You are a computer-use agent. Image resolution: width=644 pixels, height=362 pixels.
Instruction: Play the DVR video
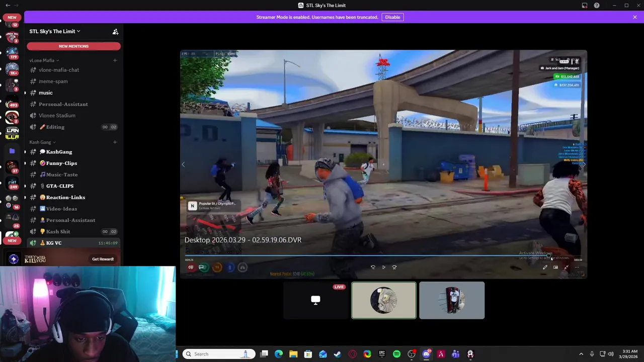383,267
